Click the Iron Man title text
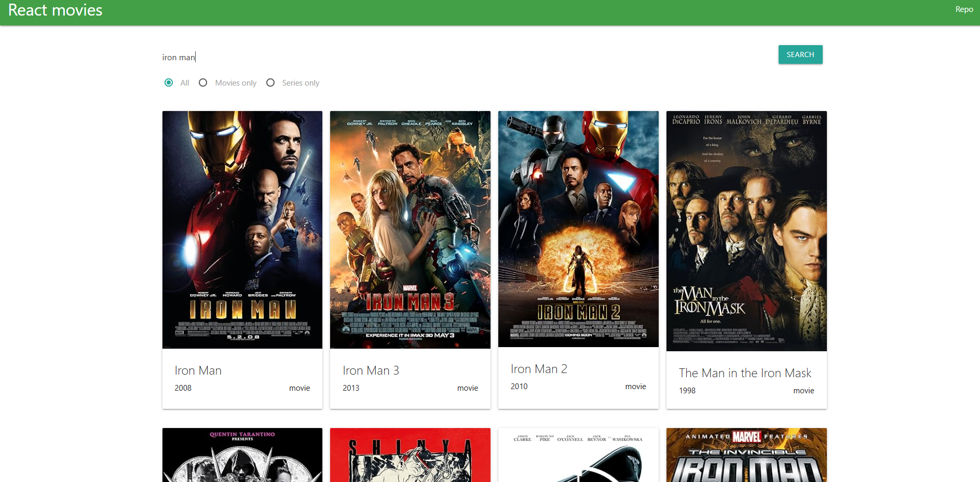 pos(198,370)
